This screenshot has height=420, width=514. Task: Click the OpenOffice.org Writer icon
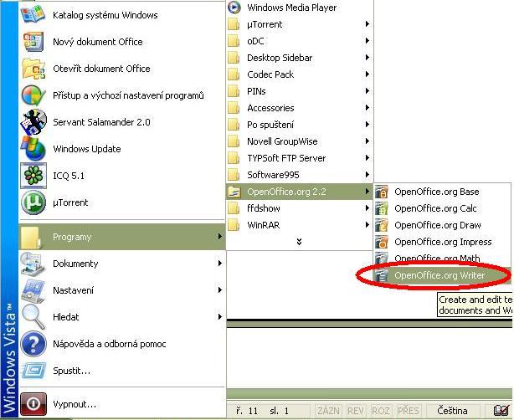(x=382, y=275)
